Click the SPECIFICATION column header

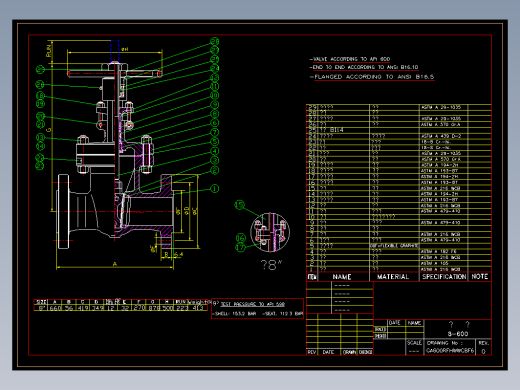pos(444,277)
